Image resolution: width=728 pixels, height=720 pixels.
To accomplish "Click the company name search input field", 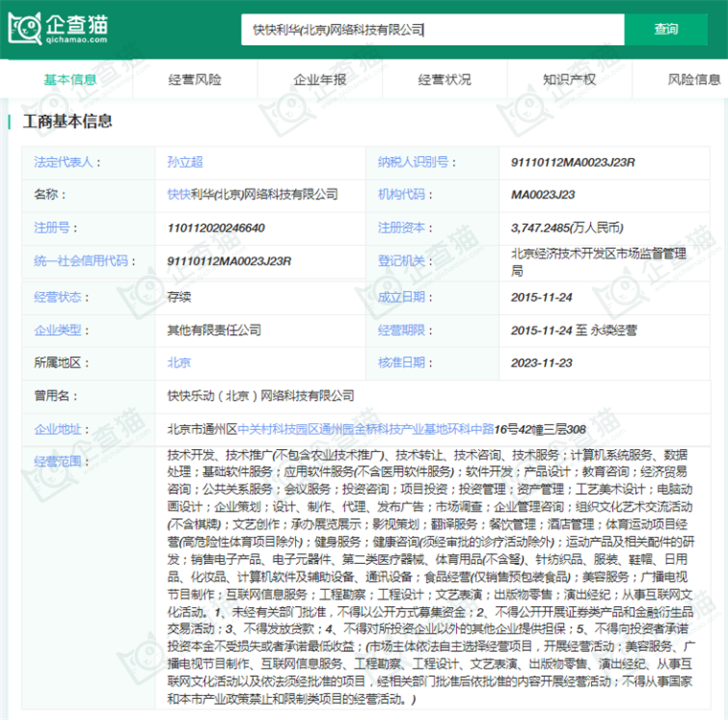I will tap(433, 30).
